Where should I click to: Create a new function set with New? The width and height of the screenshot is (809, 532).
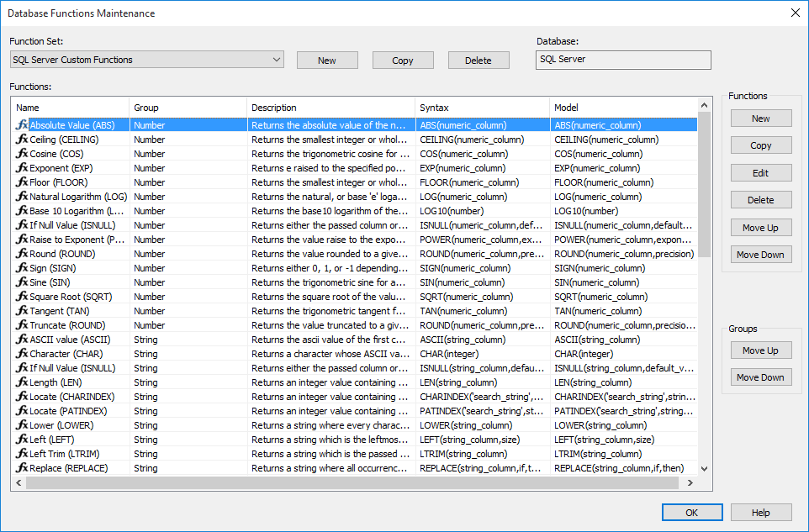coord(327,61)
